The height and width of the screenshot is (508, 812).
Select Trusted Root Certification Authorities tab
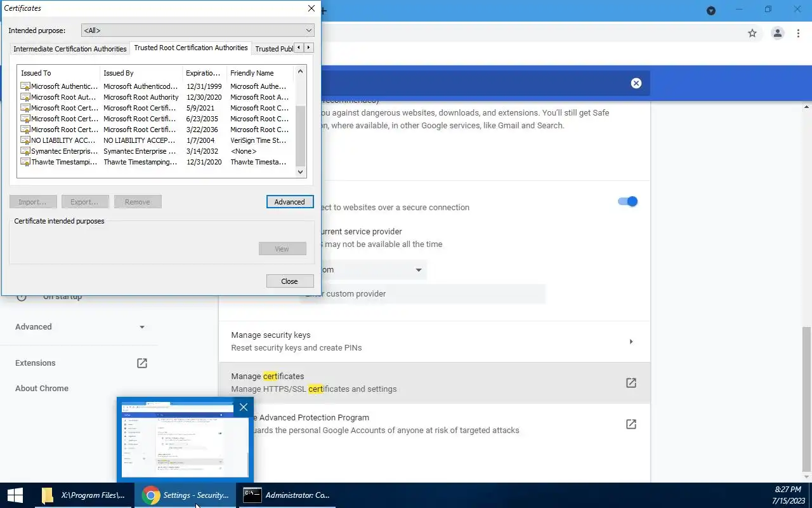click(191, 48)
